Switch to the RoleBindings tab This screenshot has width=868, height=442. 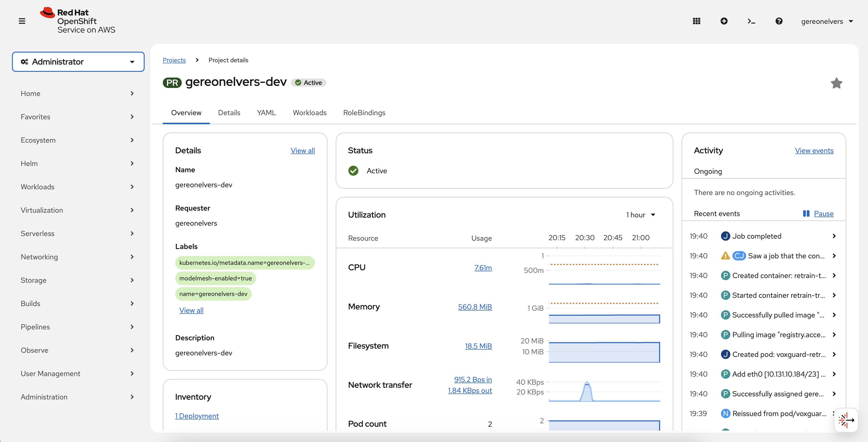[364, 113]
